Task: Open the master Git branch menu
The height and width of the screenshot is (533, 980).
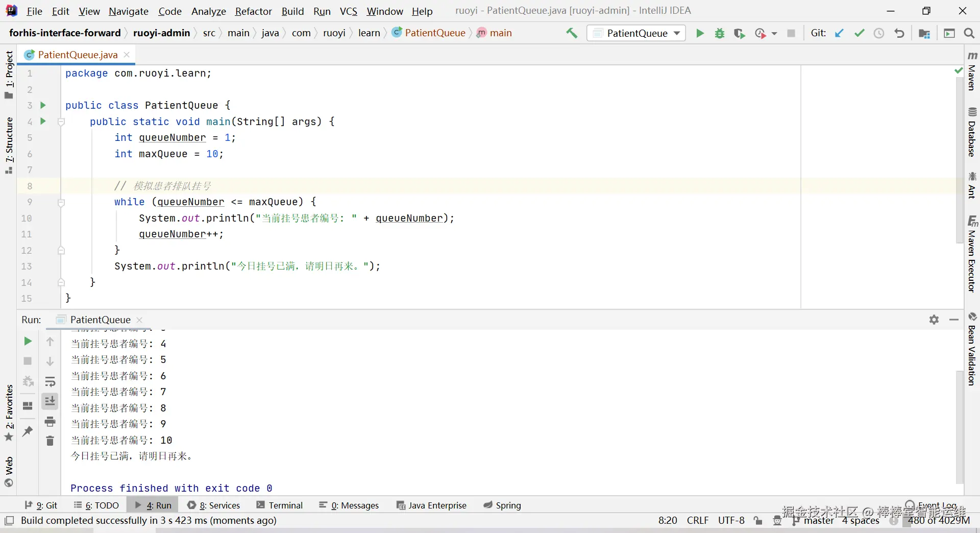Action: pyautogui.click(x=813, y=520)
